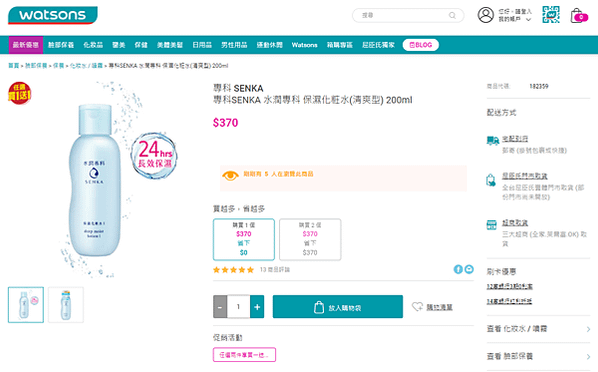Click the search magnifier icon
Viewport: 598px width, 372px height.
tap(452, 15)
